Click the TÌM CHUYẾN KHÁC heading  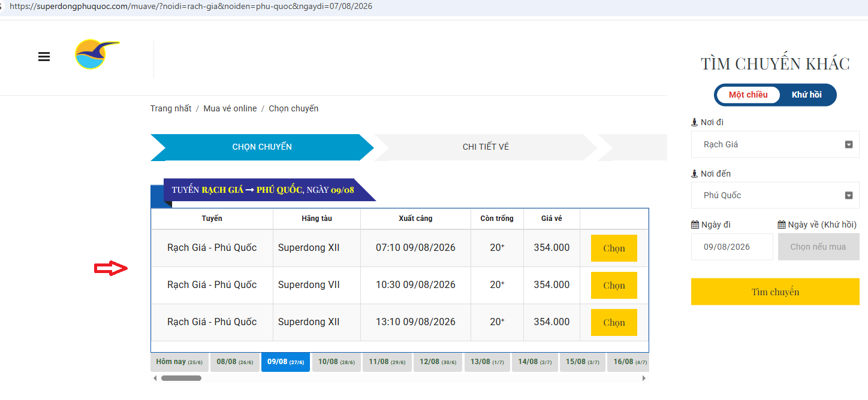(x=775, y=63)
